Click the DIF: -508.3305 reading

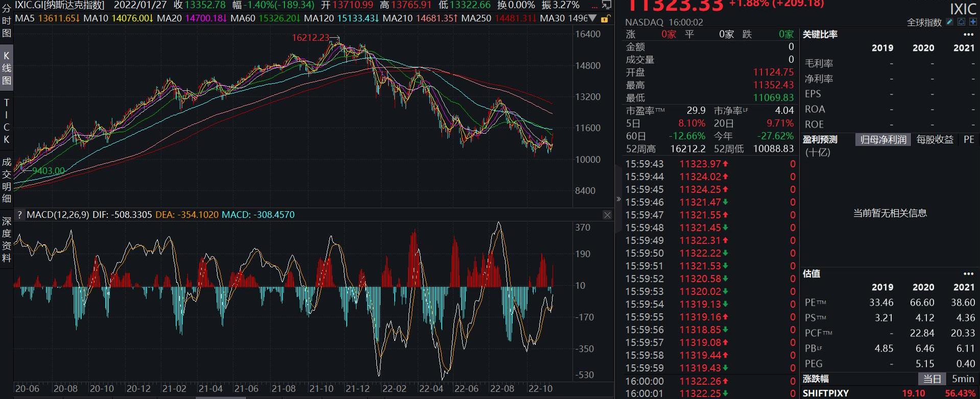(122, 215)
